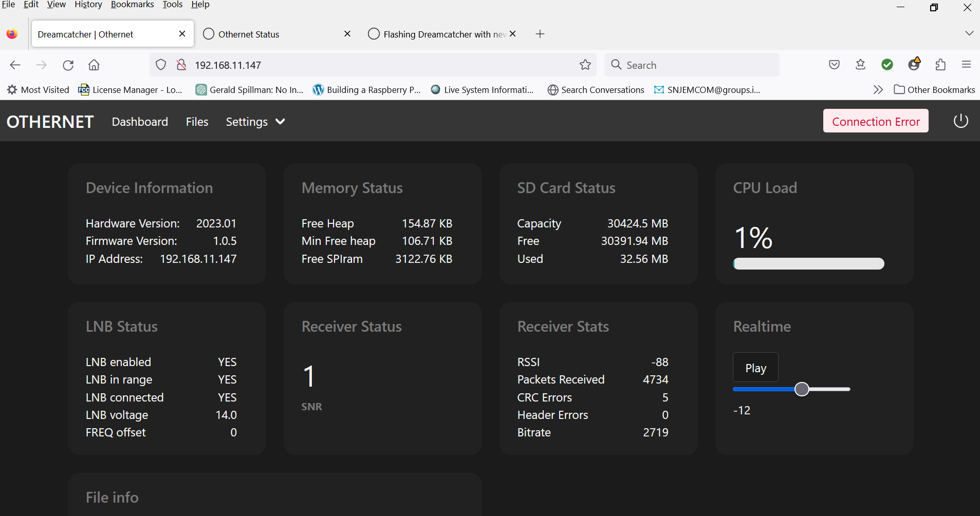Screen dimensions: 980x516
Task: Bookmark this page with the star icon
Action: coord(585,65)
